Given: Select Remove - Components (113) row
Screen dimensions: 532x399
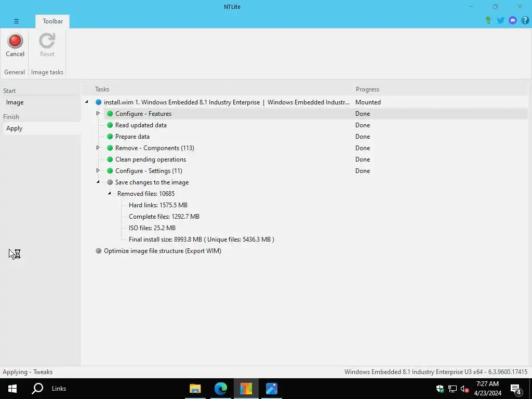Looking at the screenshot, I should click(x=155, y=148).
